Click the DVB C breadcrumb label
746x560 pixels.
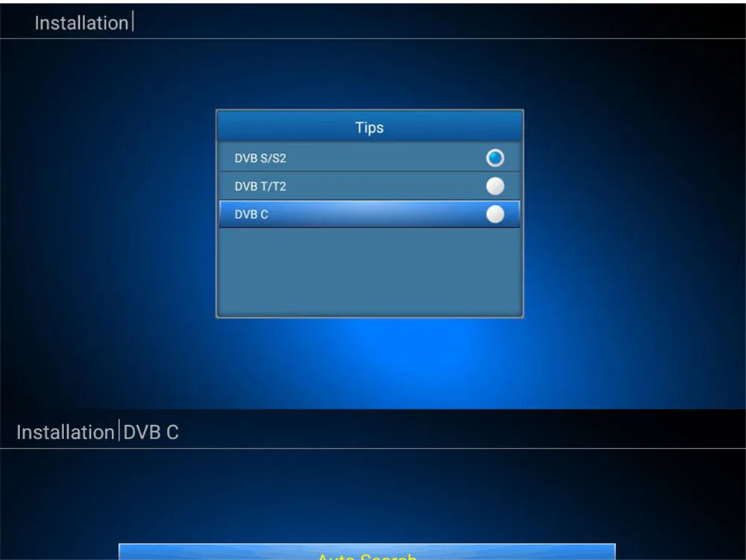tap(151, 432)
